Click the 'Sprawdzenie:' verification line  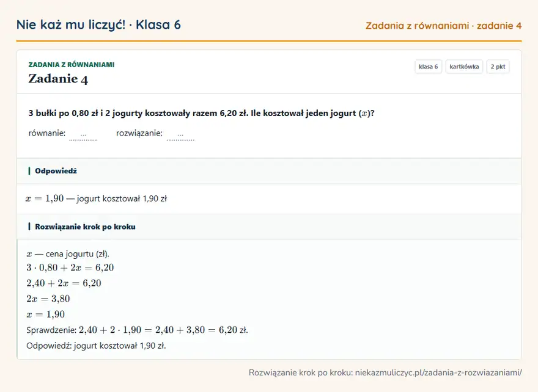tap(137, 330)
